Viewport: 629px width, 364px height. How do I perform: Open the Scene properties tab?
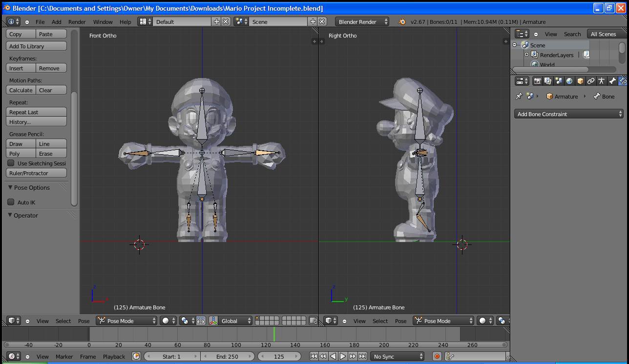[559, 81]
